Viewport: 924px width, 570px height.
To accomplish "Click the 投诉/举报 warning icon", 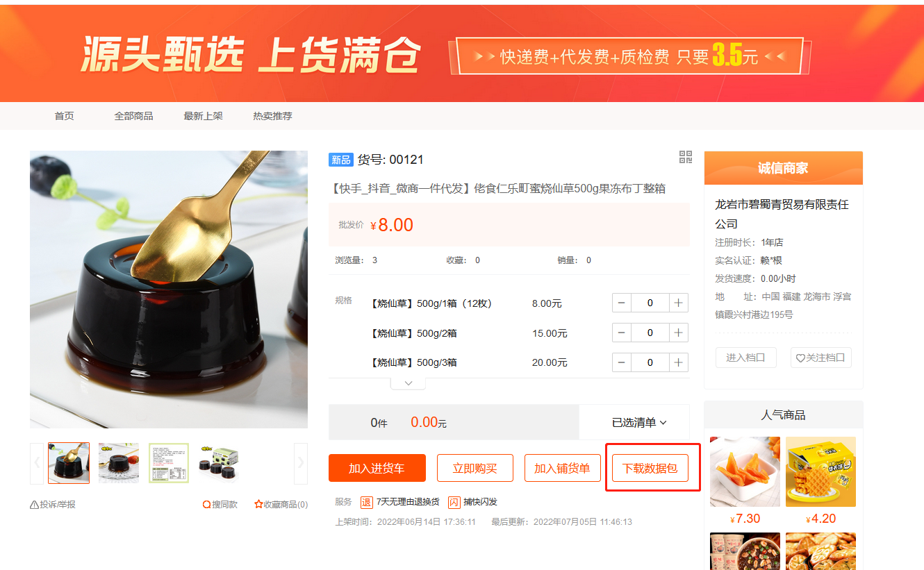I will click(34, 505).
